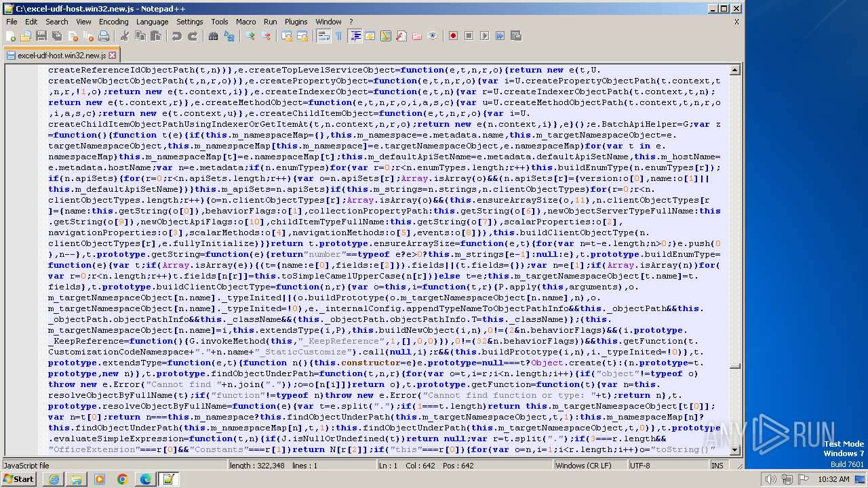The height and width of the screenshot is (488, 868).
Task: Click the 'UTF-8' encoding status entry
Action: click(639, 466)
